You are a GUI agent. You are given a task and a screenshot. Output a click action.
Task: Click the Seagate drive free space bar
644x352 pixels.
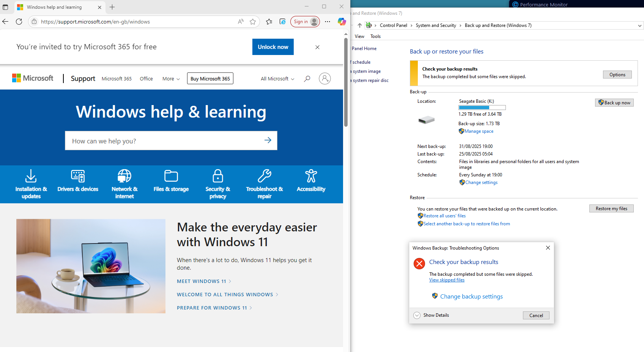pyautogui.click(x=482, y=108)
